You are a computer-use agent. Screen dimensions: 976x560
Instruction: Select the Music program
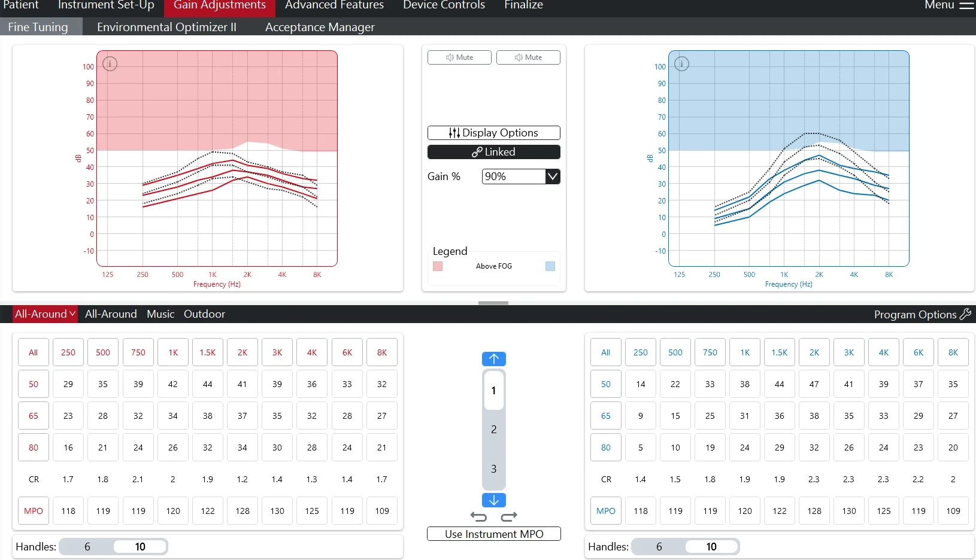(160, 314)
